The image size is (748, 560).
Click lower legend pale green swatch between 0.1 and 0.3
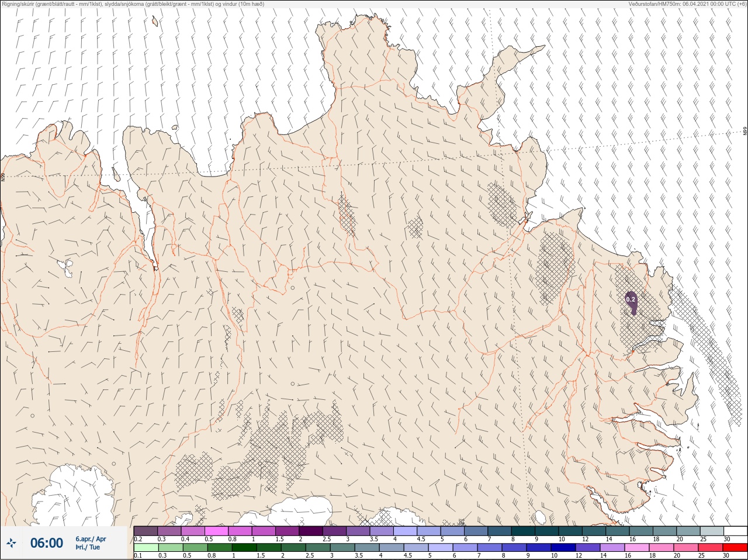tap(146, 548)
